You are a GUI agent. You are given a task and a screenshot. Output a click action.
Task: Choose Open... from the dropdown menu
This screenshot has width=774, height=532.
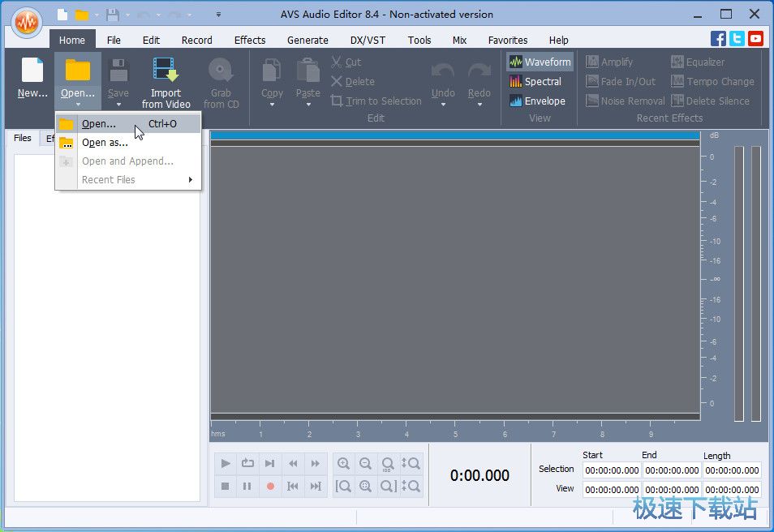(x=99, y=124)
